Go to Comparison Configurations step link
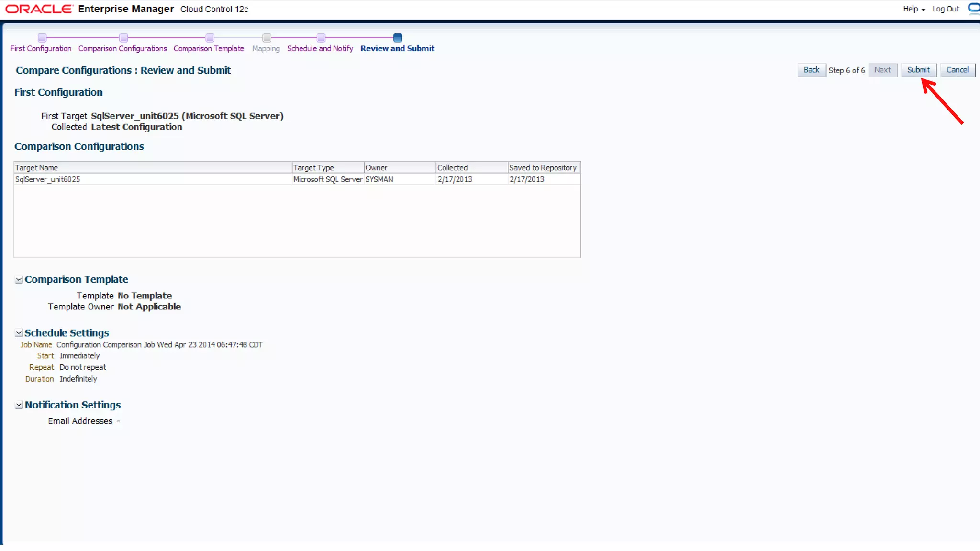 pyautogui.click(x=122, y=48)
